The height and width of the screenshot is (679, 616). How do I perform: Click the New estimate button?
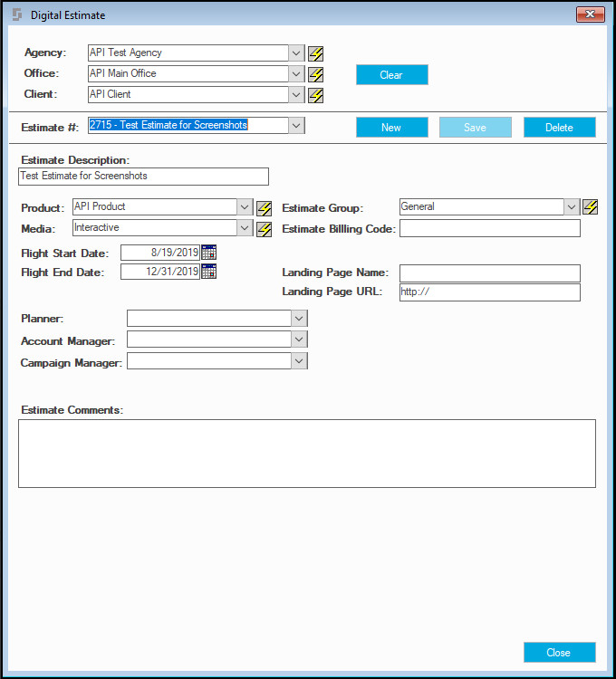(x=392, y=128)
